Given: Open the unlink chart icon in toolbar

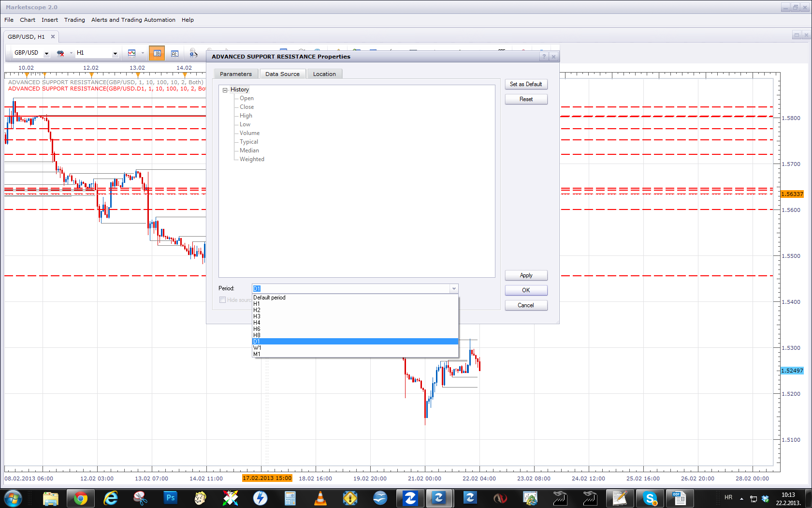Looking at the screenshot, I should pos(60,53).
